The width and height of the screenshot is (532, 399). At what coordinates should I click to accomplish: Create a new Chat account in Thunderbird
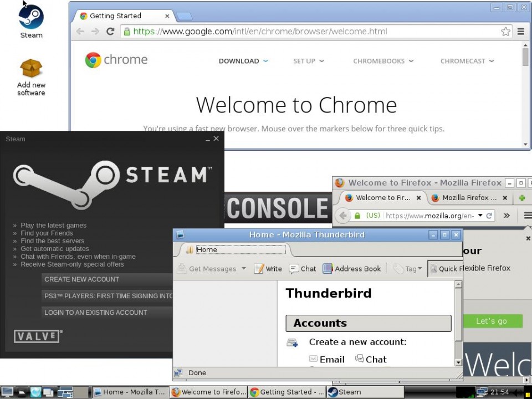click(371, 359)
